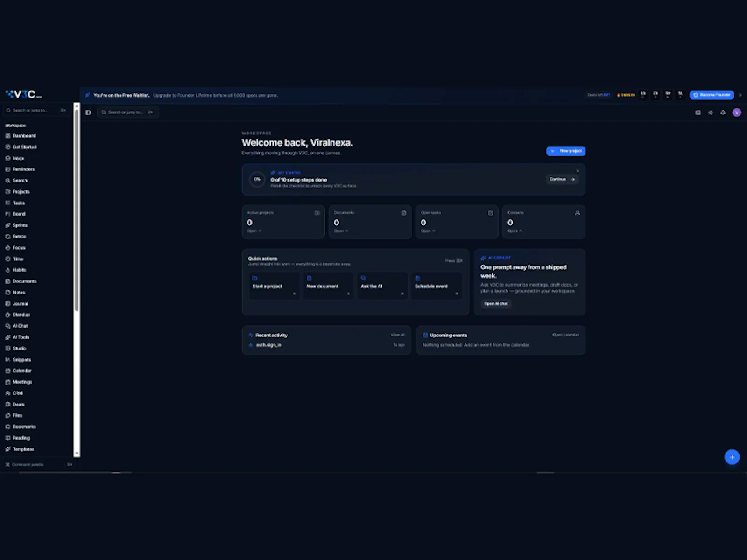Click the Ask the AI quick action
Image resolution: width=747 pixels, height=560 pixels.
(x=382, y=286)
